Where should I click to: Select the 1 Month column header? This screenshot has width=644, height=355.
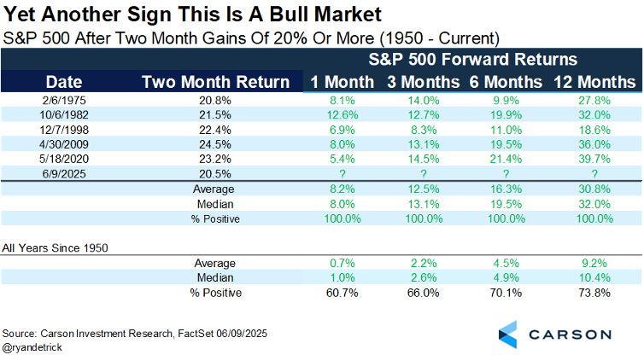[x=342, y=82]
